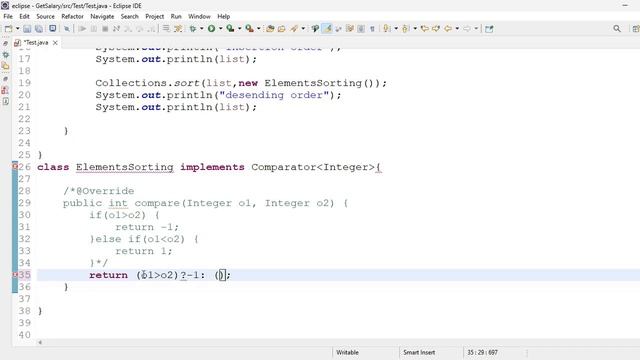The width and height of the screenshot is (640, 360).
Task: Click the Previous Annotation icon
Action: 405,29
